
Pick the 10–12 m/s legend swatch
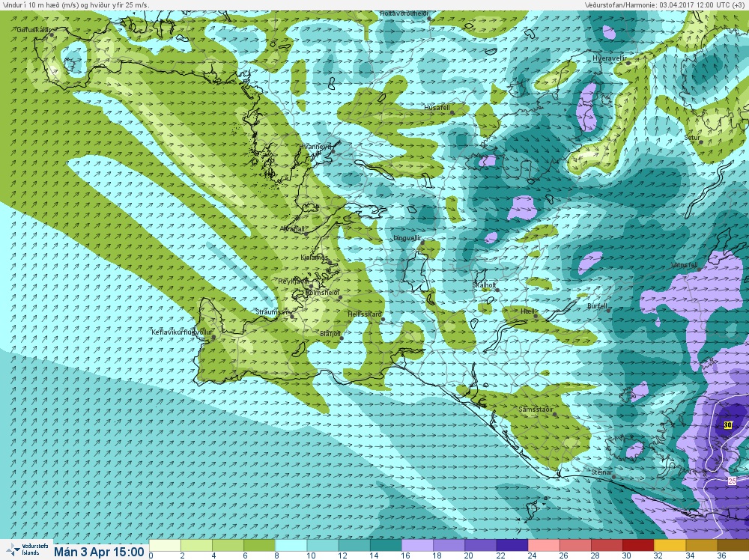coord(323,545)
